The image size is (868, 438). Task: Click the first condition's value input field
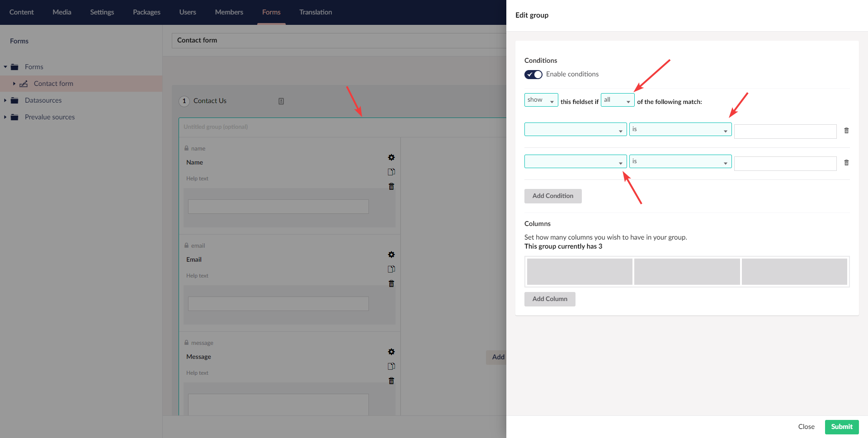pyautogui.click(x=785, y=131)
